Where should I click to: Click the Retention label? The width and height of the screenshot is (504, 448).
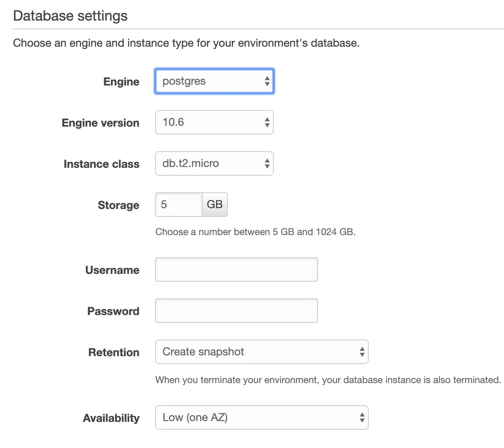114,353
